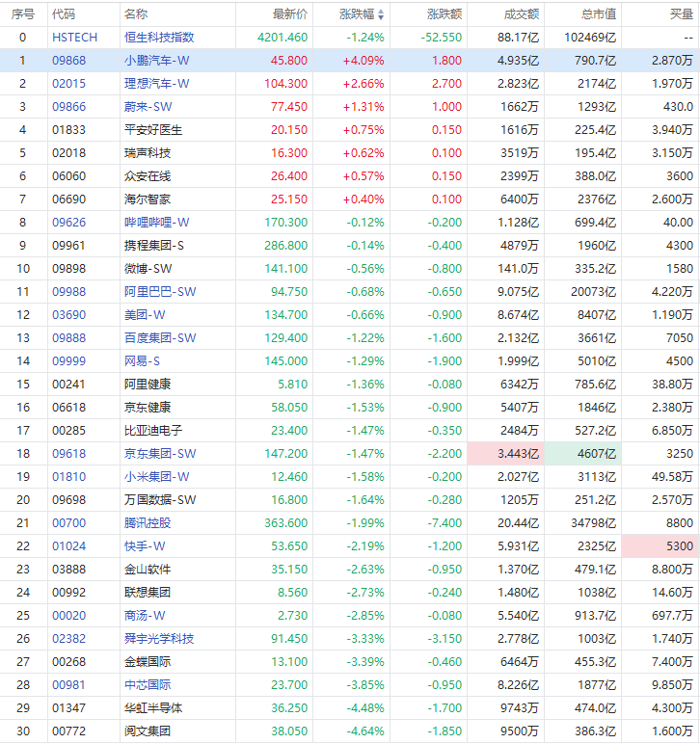Viewport: 700px width, 744px height.
Task: Open the 舜宇光学科技 stock
Action: tap(159, 639)
